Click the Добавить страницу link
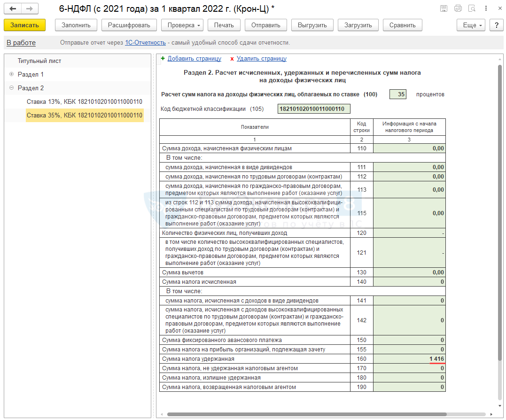 point(194,59)
